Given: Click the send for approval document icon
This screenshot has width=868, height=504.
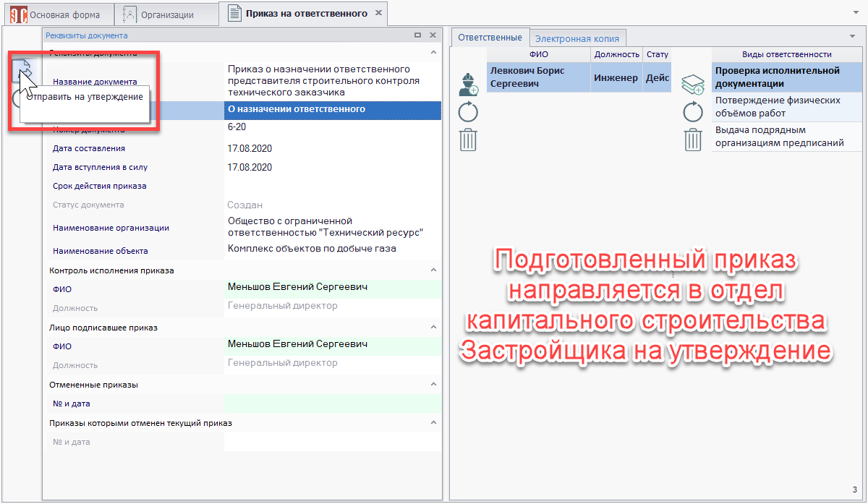Looking at the screenshot, I should coord(23,69).
